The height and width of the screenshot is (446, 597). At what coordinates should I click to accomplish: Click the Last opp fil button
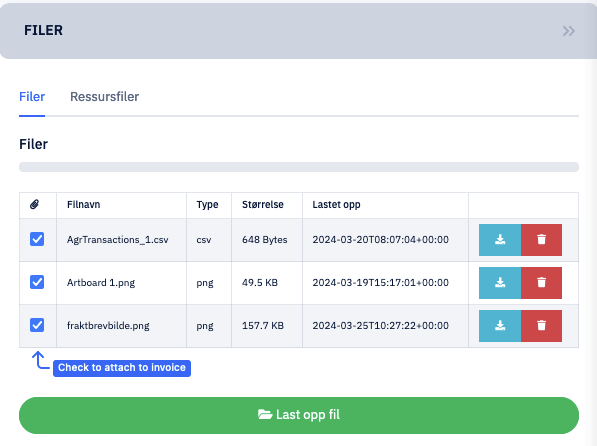coord(299,415)
